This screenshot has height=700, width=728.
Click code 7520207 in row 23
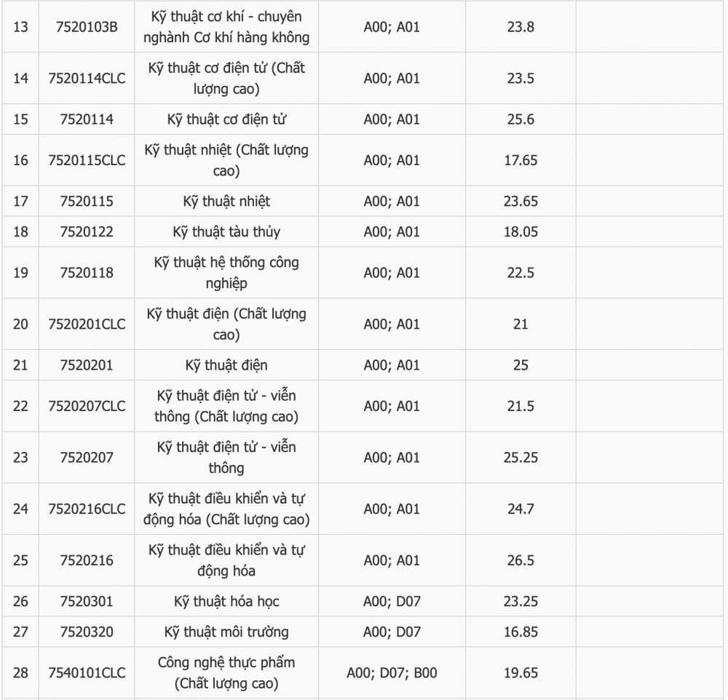coord(87,457)
